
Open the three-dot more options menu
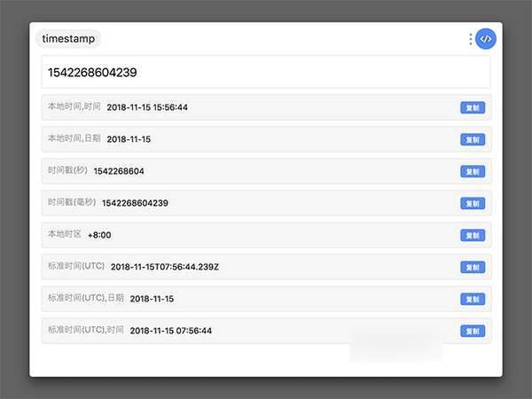tap(470, 39)
